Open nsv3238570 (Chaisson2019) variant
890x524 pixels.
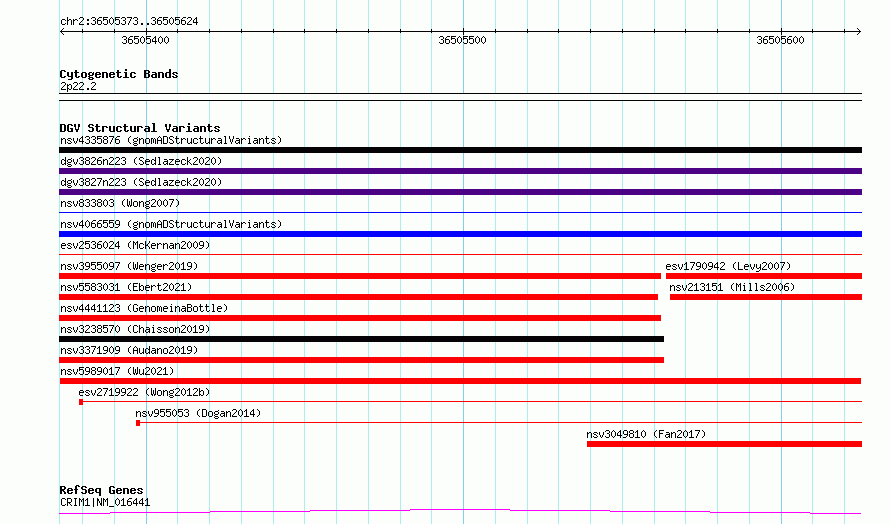(135, 329)
